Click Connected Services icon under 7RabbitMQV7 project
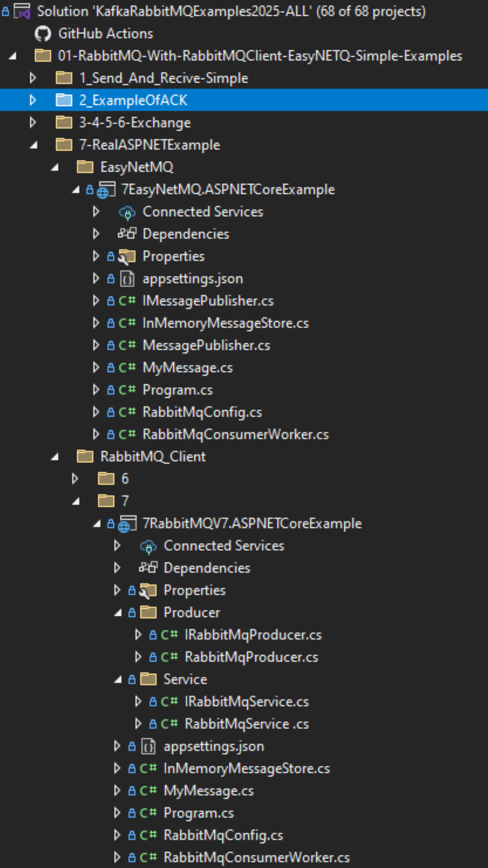The height and width of the screenshot is (868, 488). click(x=148, y=546)
